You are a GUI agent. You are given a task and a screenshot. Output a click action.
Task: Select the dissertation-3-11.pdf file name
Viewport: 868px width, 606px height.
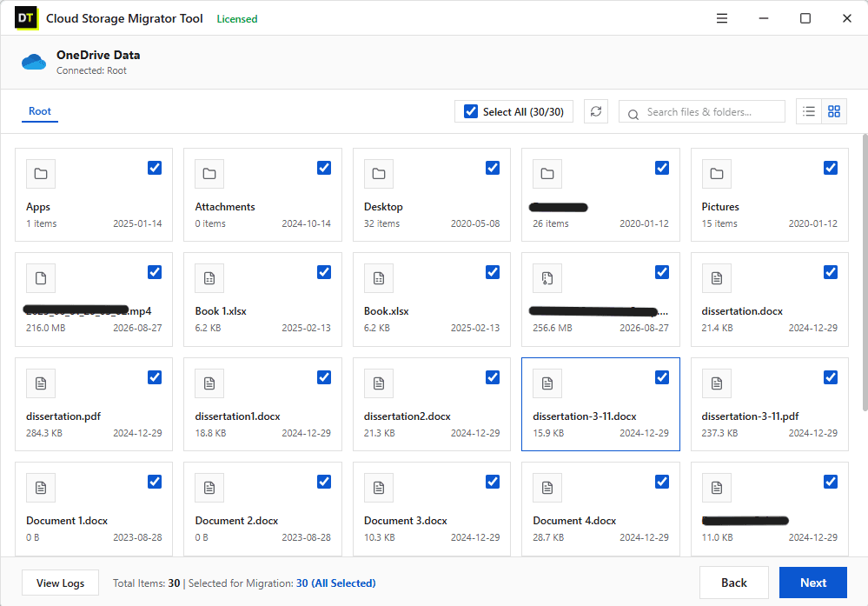click(750, 416)
